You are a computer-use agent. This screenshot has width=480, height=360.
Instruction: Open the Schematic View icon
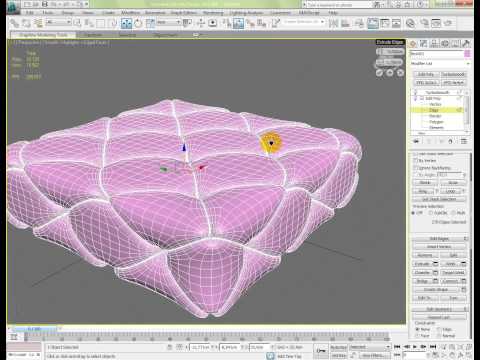(396, 23)
